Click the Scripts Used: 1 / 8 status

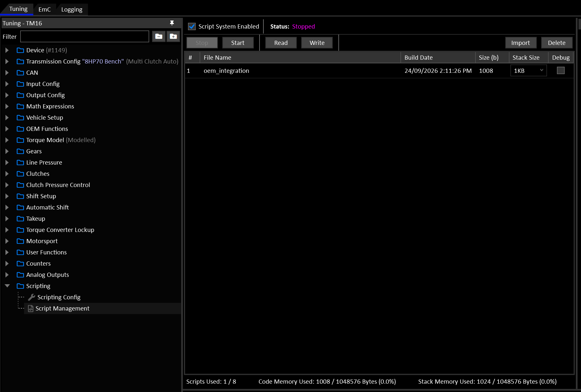pos(211,381)
